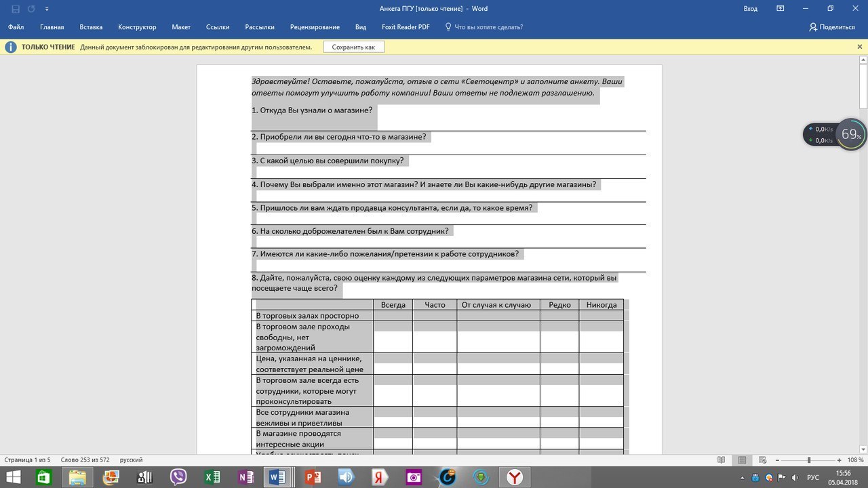Screen dimensions: 868x488
Task: Open PowerPoint from the taskbar
Action: click(x=313, y=478)
